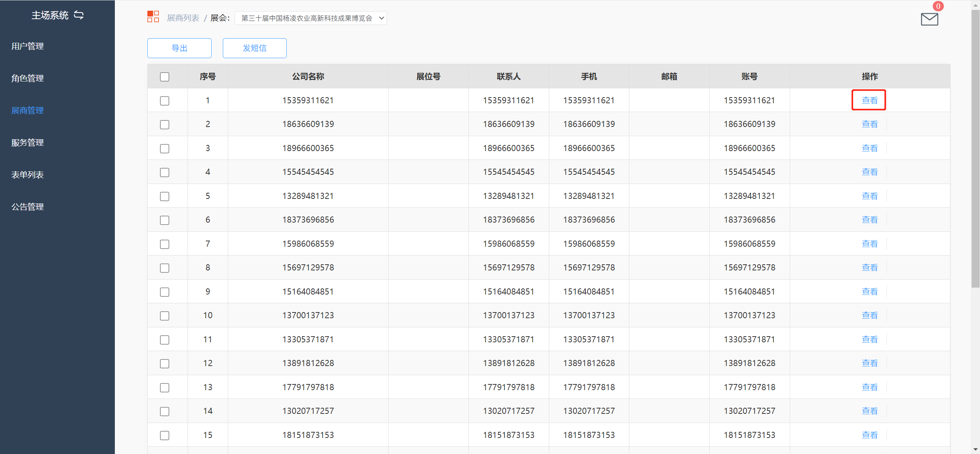
Task: Select the checkbox for row 12
Action: [x=165, y=364]
